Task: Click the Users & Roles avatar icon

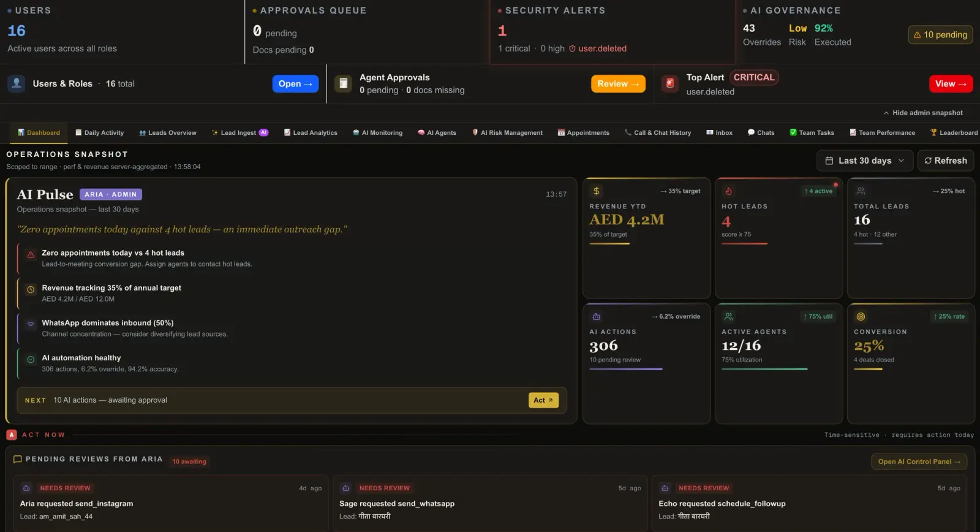Action: tap(17, 83)
